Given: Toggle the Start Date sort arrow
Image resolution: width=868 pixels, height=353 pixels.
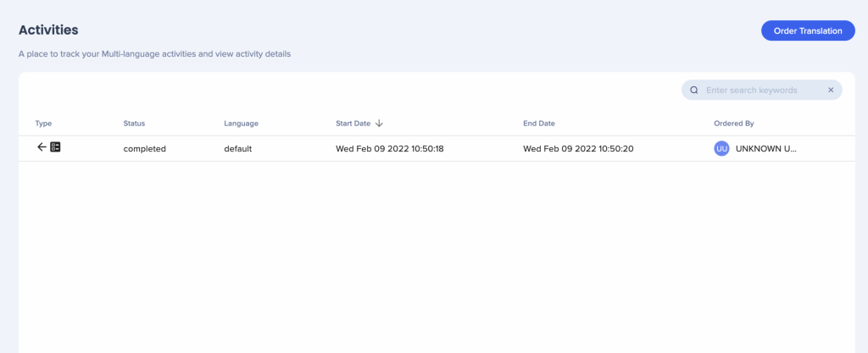Looking at the screenshot, I should pos(380,124).
